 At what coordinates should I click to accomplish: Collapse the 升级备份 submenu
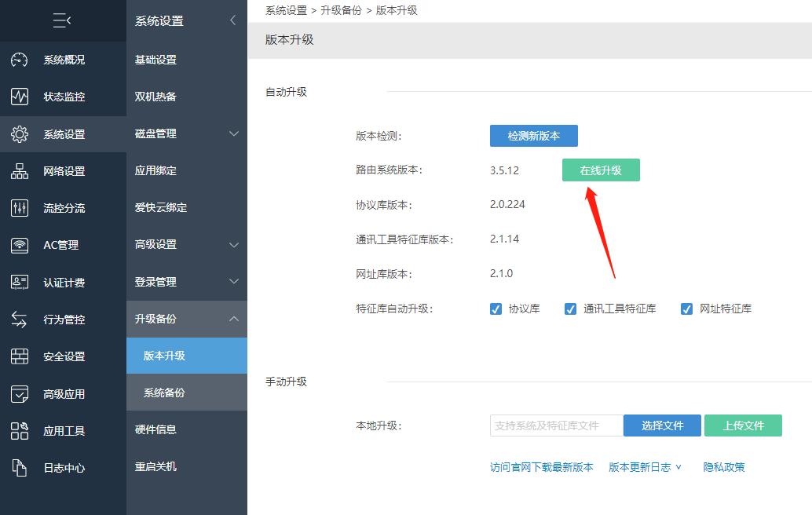[186, 319]
